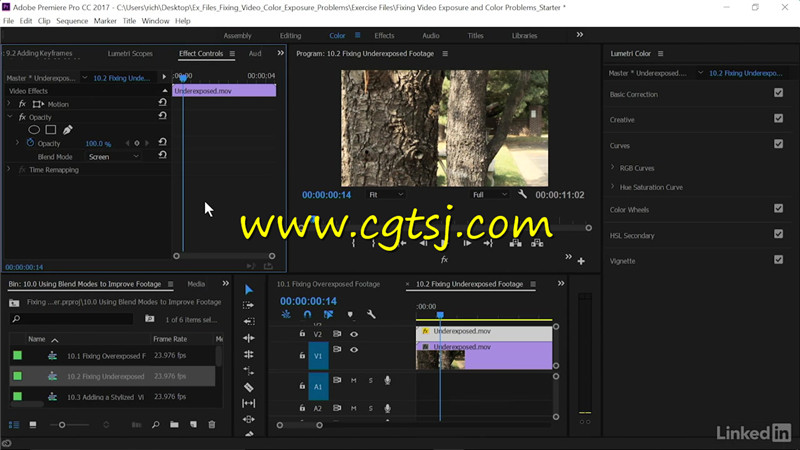Collapse the Opacity effect properties

click(x=9, y=117)
